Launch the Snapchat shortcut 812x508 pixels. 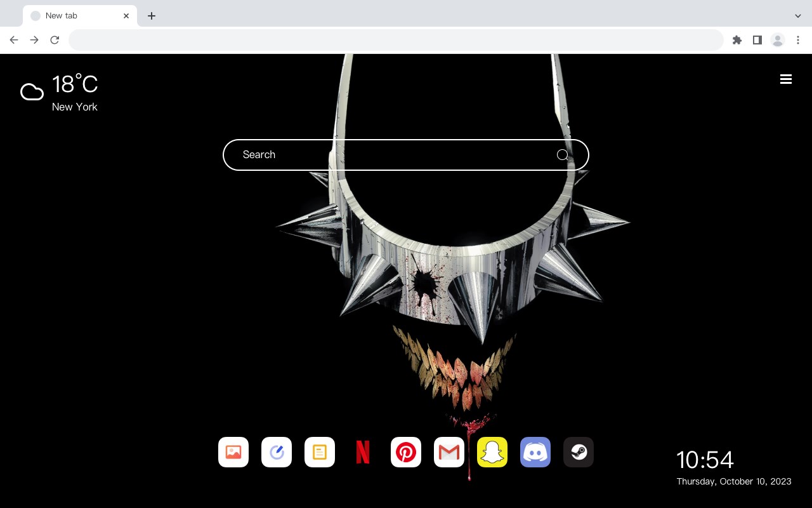492,452
